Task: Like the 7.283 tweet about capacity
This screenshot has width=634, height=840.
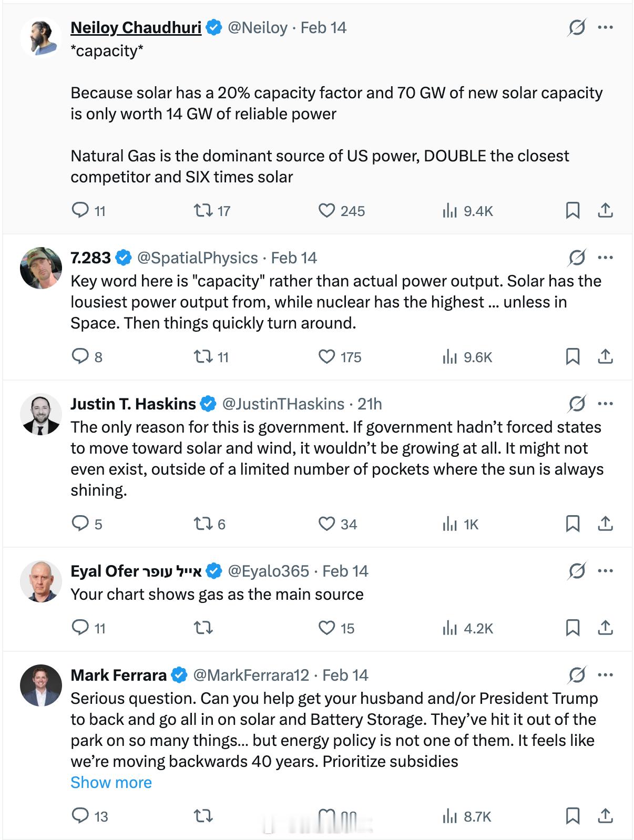Action: [326, 357]
